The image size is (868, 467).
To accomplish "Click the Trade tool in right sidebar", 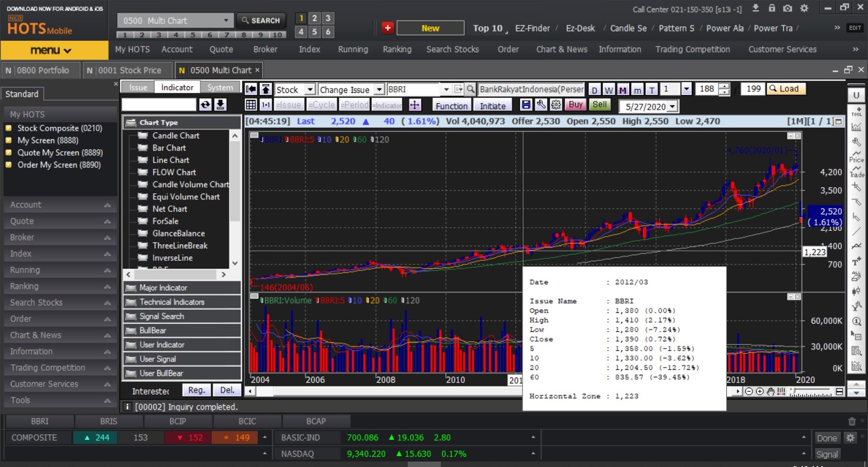I will pos(857,172).
